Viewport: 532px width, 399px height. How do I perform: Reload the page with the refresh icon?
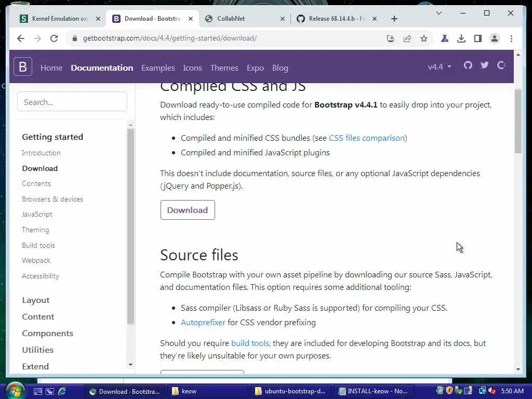pyautogui.click(x=54, y=38)
